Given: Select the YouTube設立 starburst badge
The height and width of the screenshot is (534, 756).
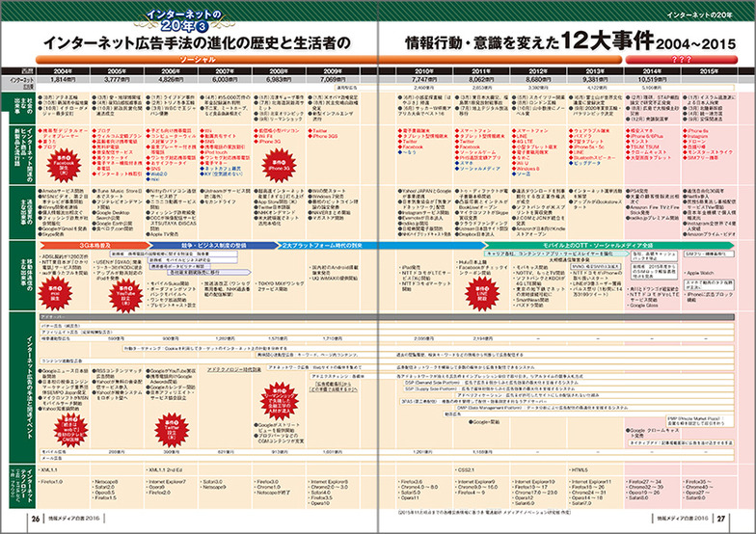Looking at the screenshot, I should pos(125,295).
